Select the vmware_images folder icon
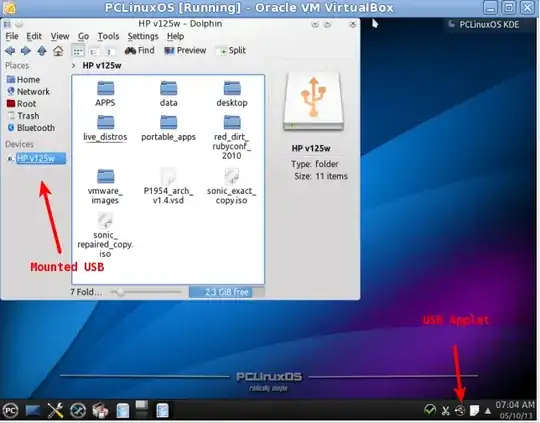This screenshot has width=540, height=423. pyautogui.click(x=105, y=176)
